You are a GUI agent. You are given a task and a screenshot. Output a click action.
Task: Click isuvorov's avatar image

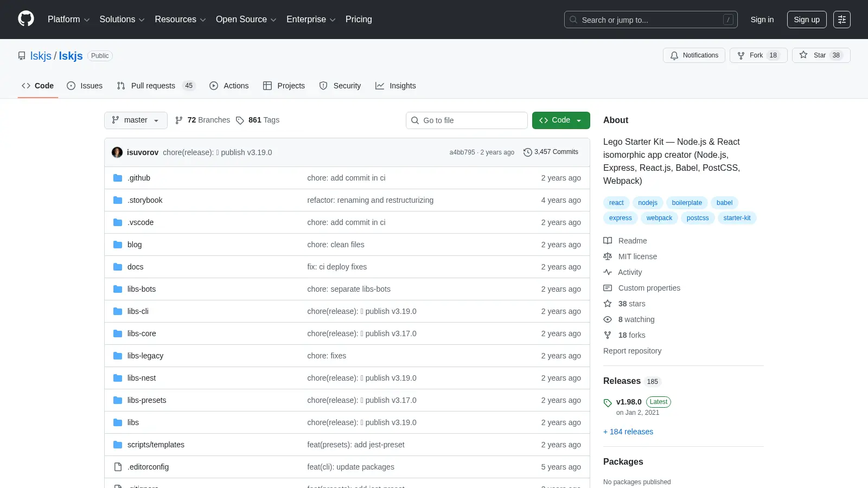117,152
